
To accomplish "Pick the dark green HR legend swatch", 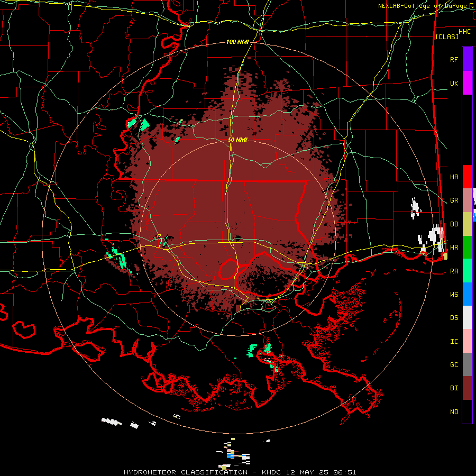I will click(x=467, y=248).
